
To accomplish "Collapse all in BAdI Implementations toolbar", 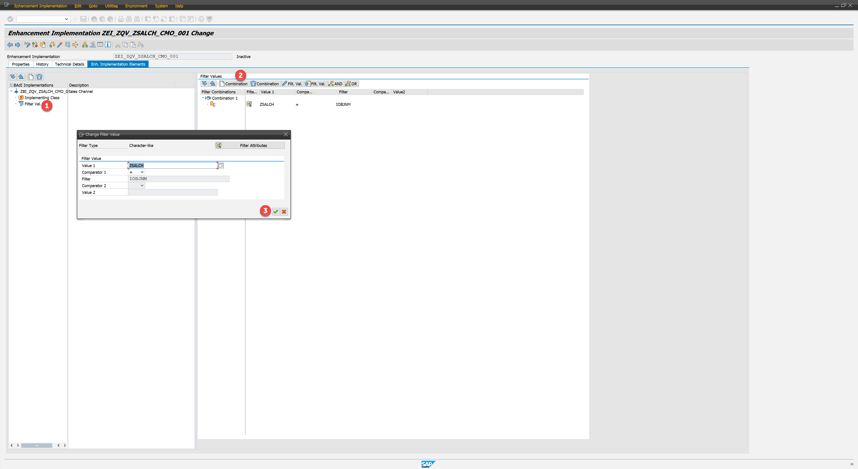I will 21,77.
